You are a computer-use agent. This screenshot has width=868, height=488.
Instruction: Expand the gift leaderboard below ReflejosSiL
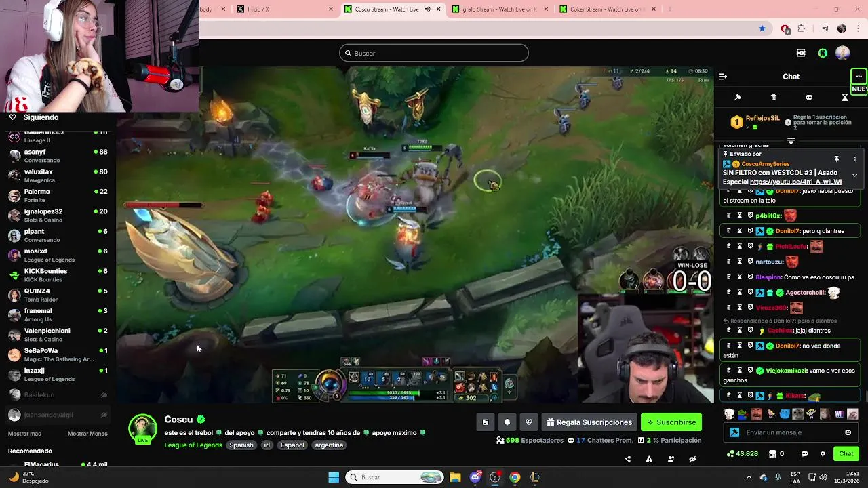click(791, 141)
